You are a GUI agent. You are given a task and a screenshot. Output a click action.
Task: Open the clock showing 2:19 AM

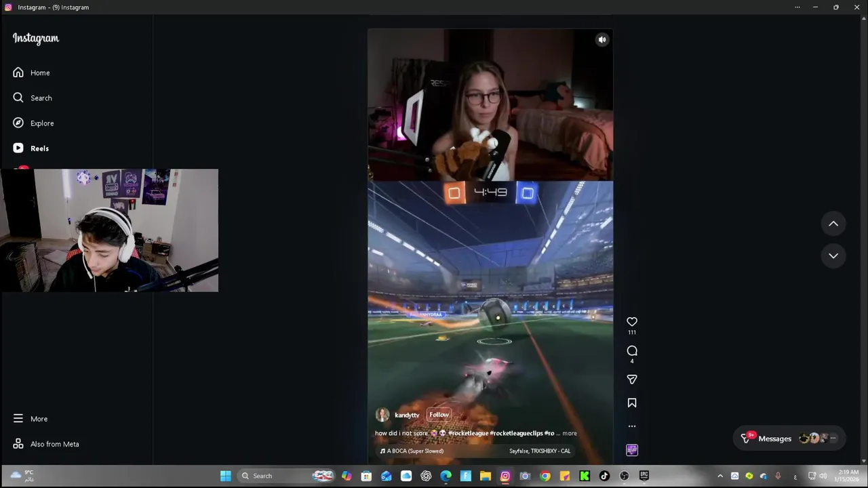848,476
